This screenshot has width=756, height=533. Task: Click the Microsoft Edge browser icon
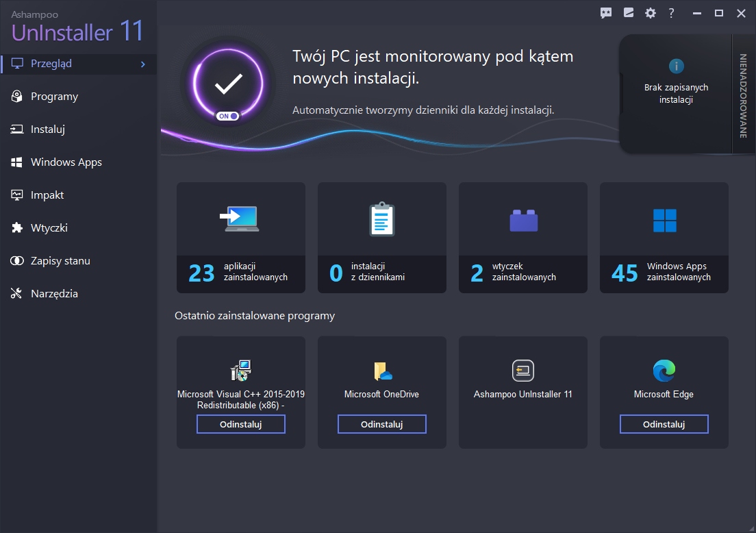(664, 371)
